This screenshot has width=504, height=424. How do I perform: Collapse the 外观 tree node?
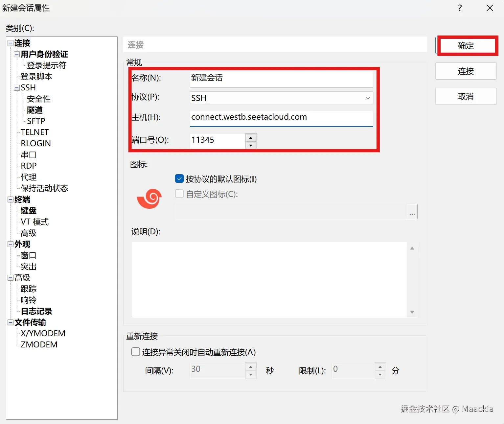[x=11, y=244]
